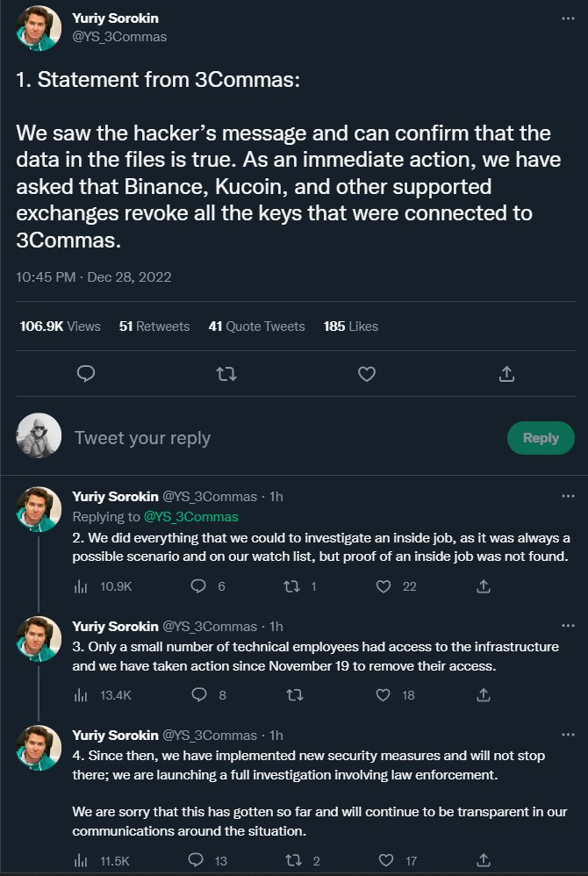Expand the three-dot menu on tweet 2
588x876 pixels.
pos(568,496)
